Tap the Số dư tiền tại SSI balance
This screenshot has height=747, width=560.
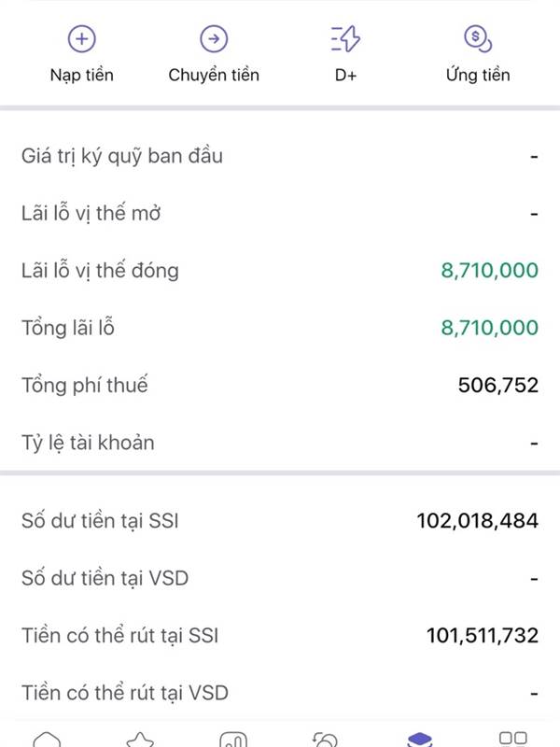point(477,521)
